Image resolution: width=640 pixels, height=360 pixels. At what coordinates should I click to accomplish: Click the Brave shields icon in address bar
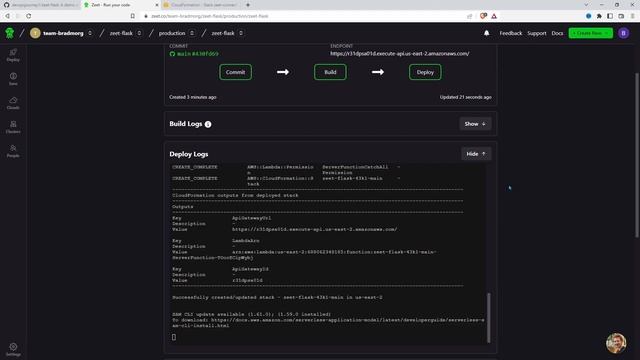(483, 16)
